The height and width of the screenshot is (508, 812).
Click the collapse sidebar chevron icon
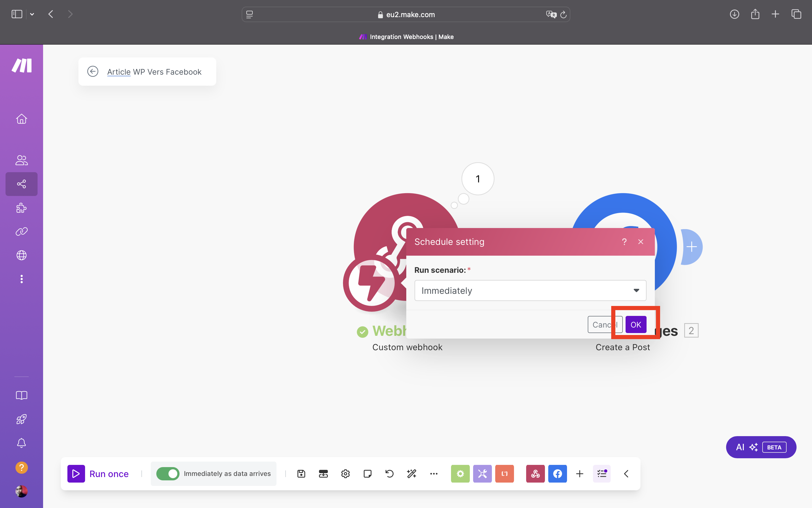pos(626,473)
